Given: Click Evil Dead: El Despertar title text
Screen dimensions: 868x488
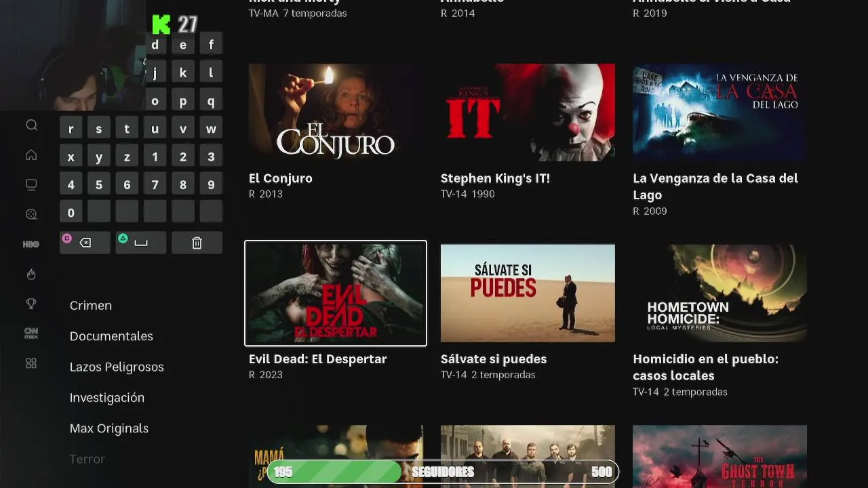Looking at the screenshot, I should pos(318,359).
